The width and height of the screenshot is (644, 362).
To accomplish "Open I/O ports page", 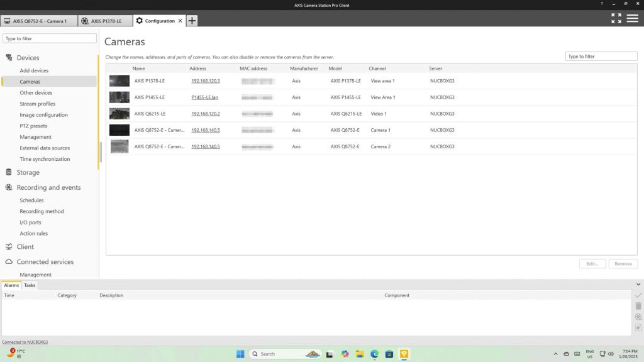I will pyautogui.click(x=30, y=222).
